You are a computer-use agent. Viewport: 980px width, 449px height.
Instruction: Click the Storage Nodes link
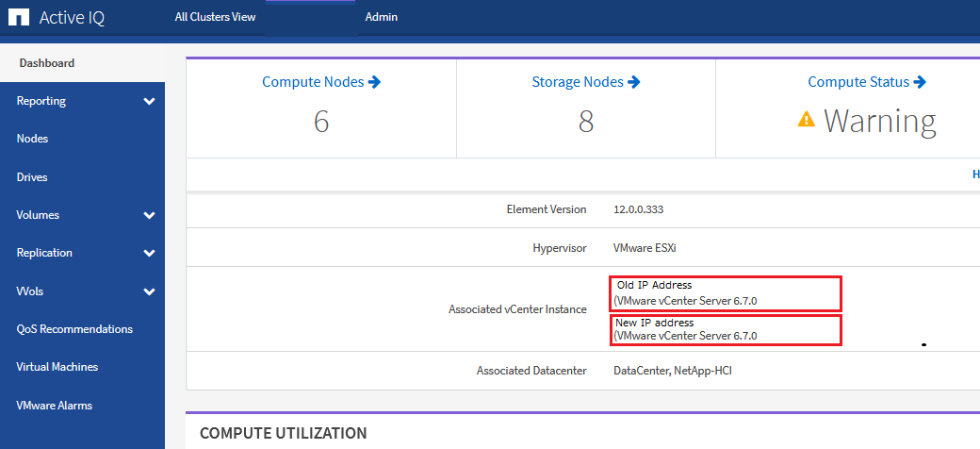577,82
